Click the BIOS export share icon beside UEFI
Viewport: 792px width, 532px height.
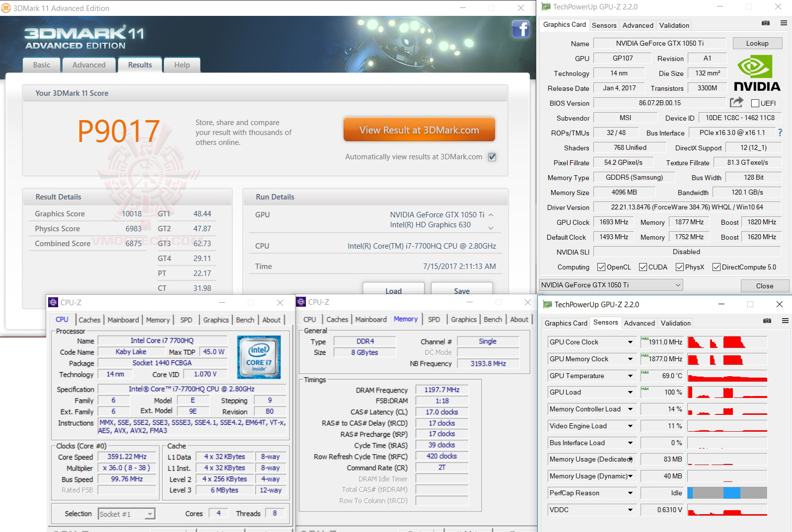point(736,102)
